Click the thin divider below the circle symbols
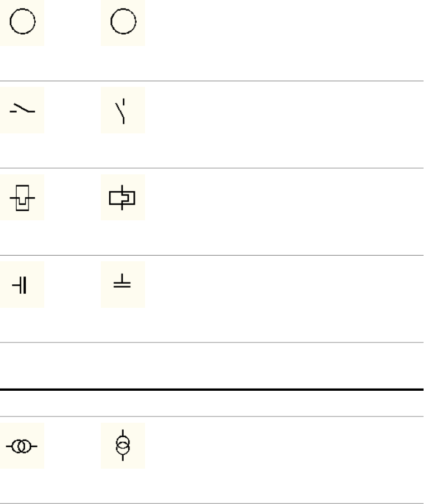Image resolution: width=424 pixels, height=504 pixels. pyautogui.click(x=212, y=81)
